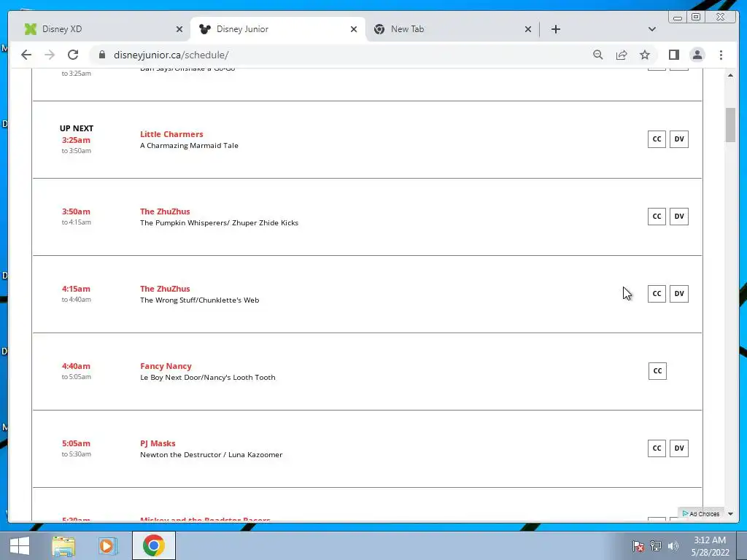Click the 3:50am start time
This screenshot has width=747, height=560.
pos(76,211)
